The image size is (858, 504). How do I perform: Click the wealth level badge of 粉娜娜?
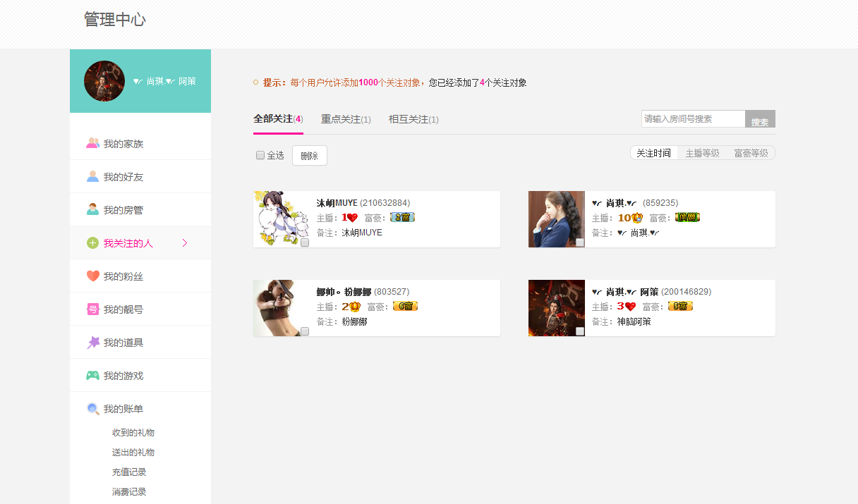tap(405, 307)
